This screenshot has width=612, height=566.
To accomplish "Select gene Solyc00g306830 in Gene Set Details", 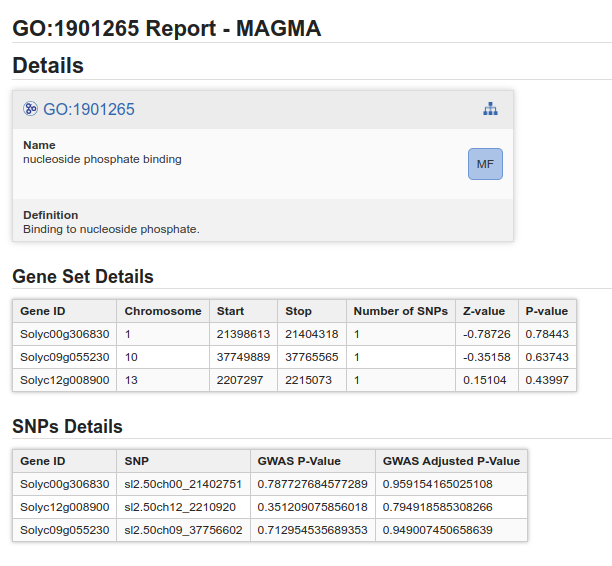I will (64, 334).
